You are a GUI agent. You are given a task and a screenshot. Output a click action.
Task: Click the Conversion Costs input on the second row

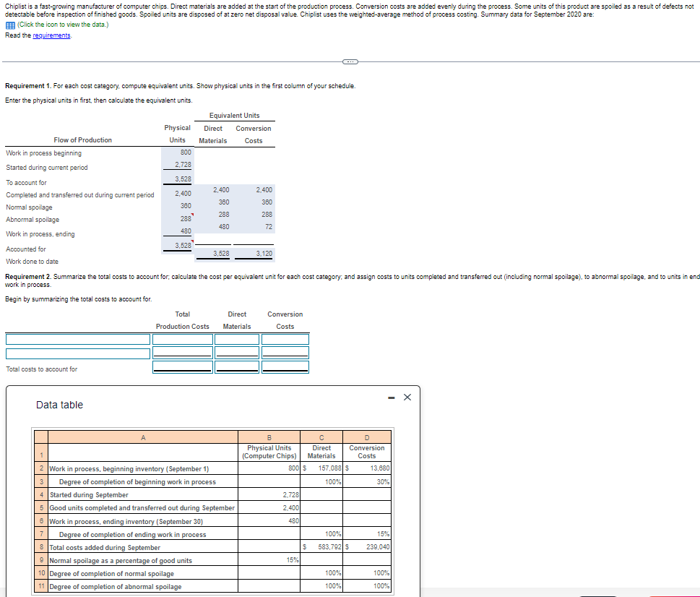[285, 351]
